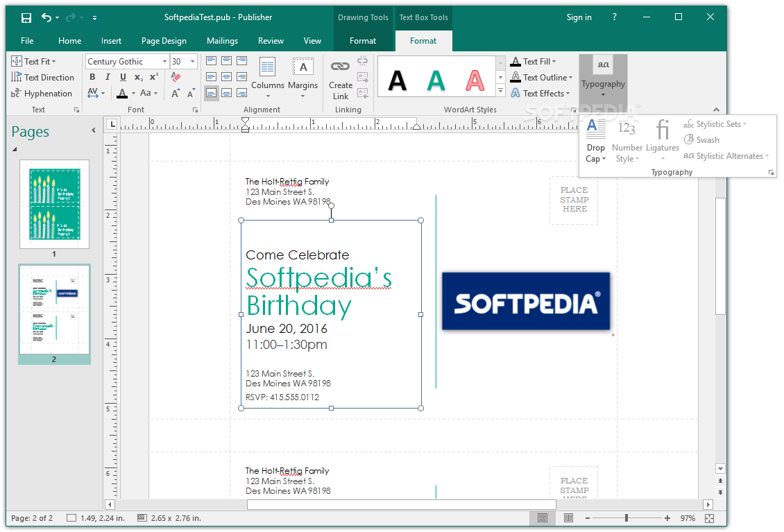Increase font size with grow icon

176,94
